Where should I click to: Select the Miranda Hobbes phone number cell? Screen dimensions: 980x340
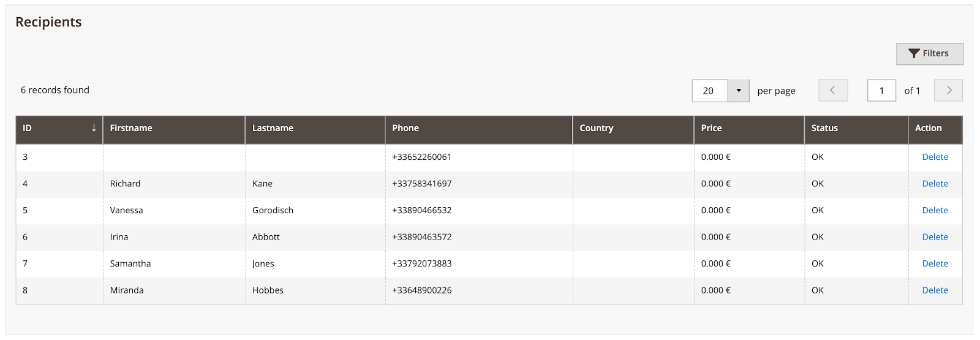pyautogui.click(x=422, y=290)
